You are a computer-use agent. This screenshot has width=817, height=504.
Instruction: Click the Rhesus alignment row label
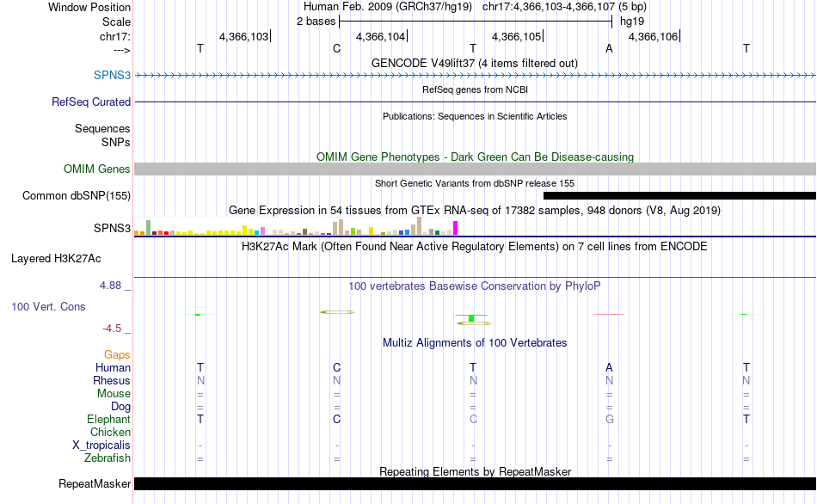pyautogui.click(x=112, y=380)
